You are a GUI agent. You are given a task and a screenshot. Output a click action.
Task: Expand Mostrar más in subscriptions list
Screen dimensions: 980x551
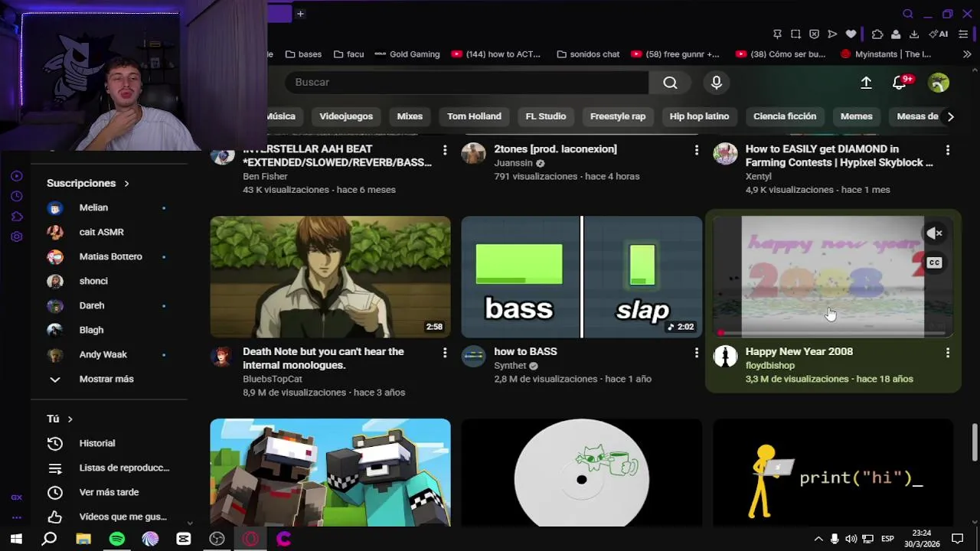[108, 379]
